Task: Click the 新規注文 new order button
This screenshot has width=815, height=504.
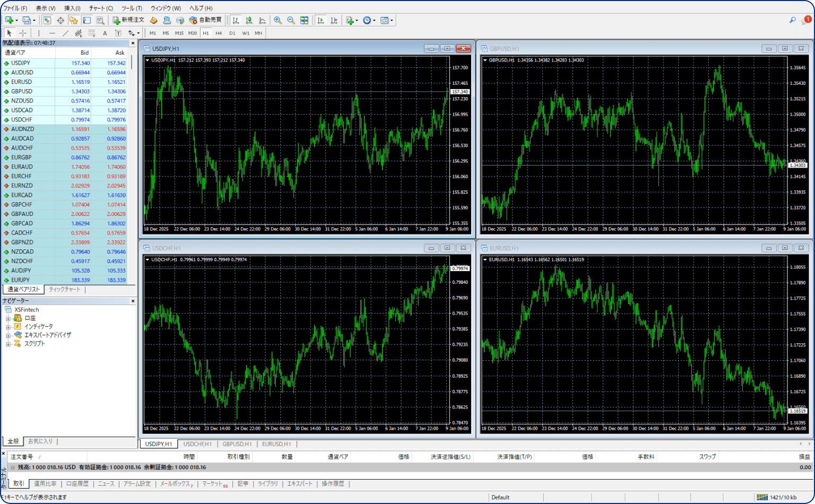Action: pyautogui.click(x=128, y=20)
